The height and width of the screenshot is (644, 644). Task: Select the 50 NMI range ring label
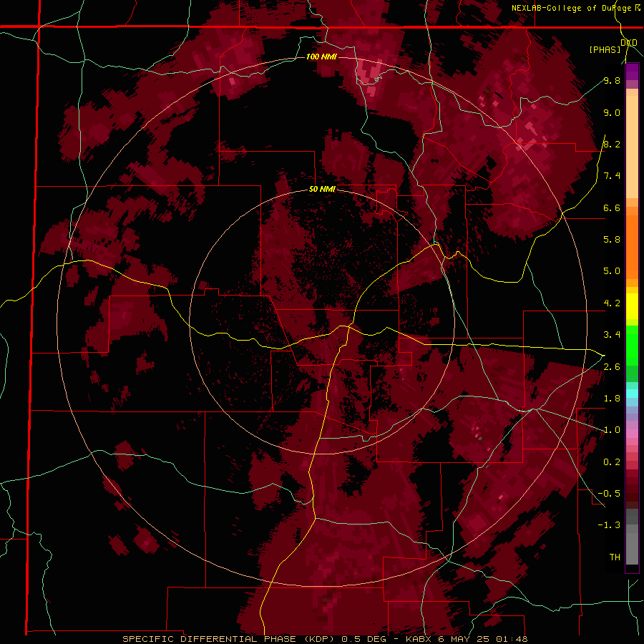[322, 190]
